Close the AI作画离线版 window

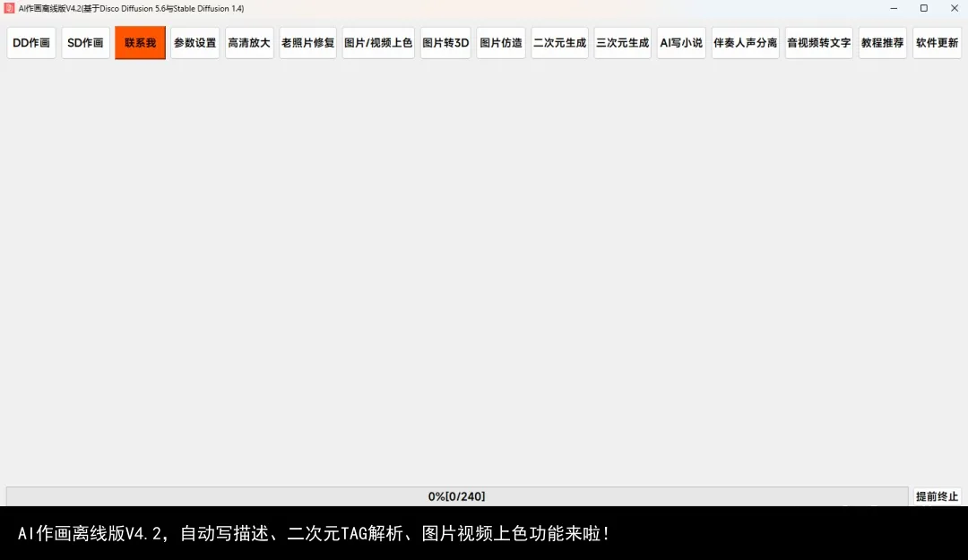coord(954,9)
